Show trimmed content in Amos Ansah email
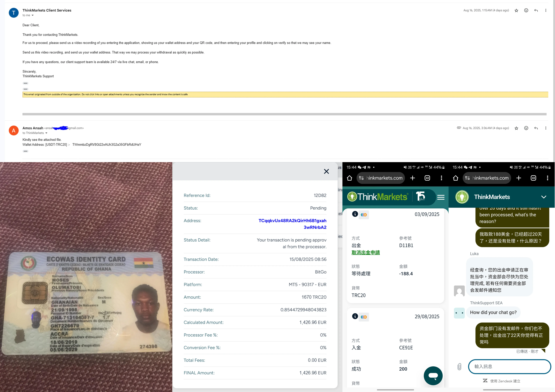The image size is (555, 392). tap(25, 151)
